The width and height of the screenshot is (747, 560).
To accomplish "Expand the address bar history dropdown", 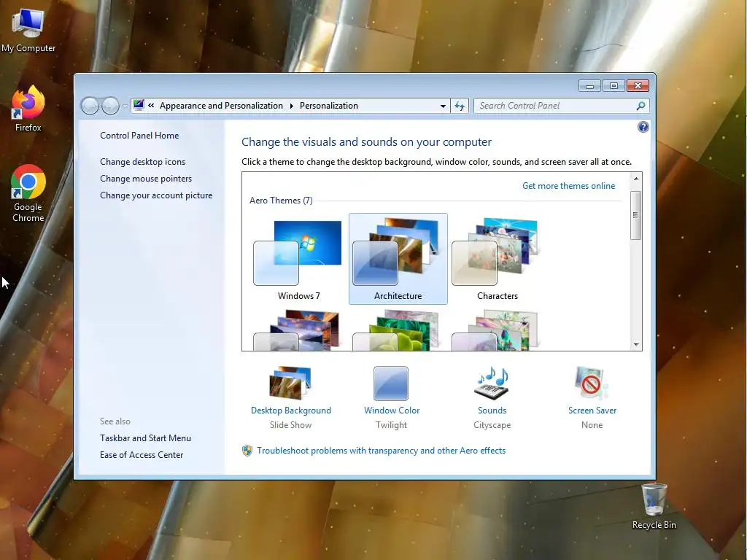I will pos(443,106).
